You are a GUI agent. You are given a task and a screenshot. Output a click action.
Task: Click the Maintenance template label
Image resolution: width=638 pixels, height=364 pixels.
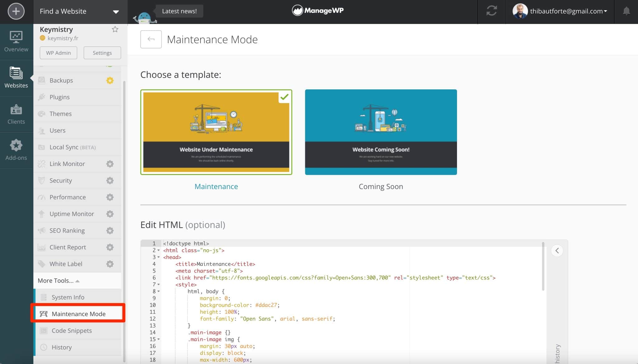(x=216, y=187)
